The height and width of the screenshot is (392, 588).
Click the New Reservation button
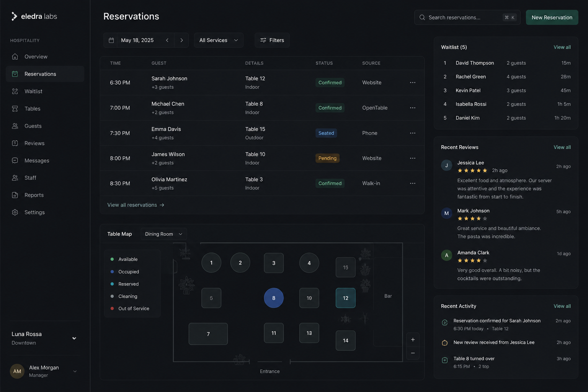552,17
